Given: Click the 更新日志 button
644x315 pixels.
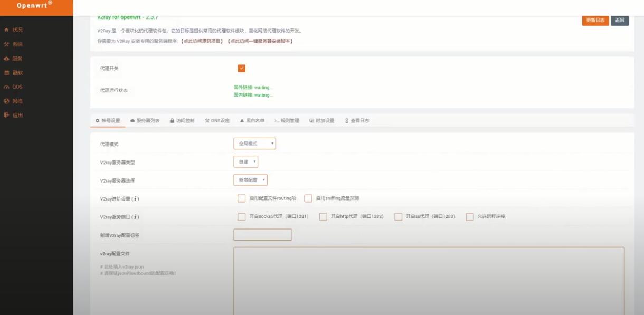Looking at the screenshot, I should click(x=595, y=20).
